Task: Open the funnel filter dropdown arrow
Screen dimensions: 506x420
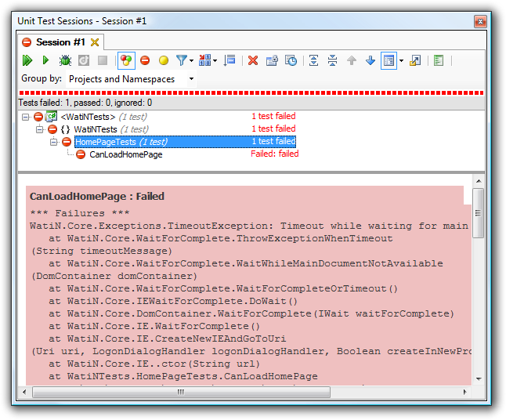Action: coord(191,60)
